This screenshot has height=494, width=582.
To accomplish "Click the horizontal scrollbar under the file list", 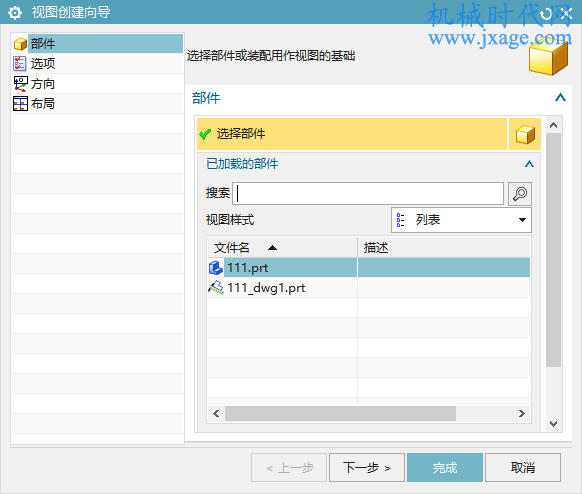I will pos(340,413).
